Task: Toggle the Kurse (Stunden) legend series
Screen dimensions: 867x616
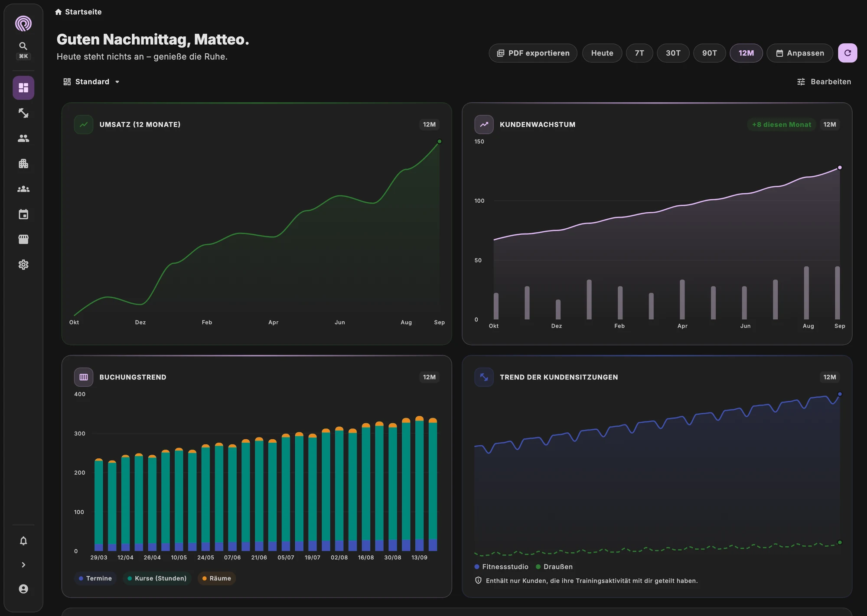Action: pos(157,578)
